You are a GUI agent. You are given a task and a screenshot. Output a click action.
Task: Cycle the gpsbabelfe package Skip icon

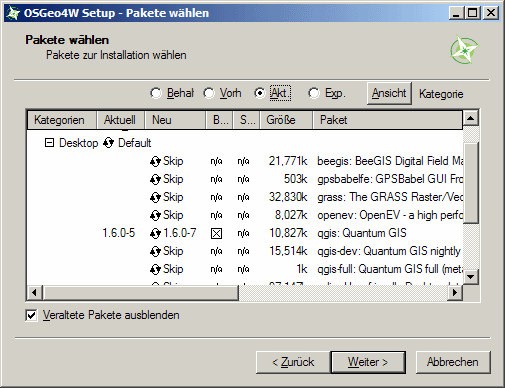pyautogui.click(x=155, y=179)
